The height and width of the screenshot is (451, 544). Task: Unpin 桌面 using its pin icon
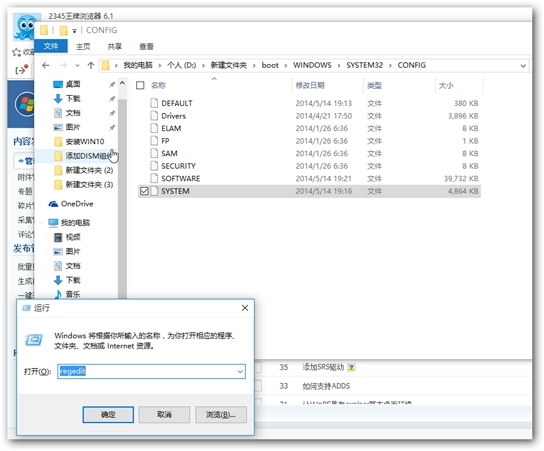[112, 84]
